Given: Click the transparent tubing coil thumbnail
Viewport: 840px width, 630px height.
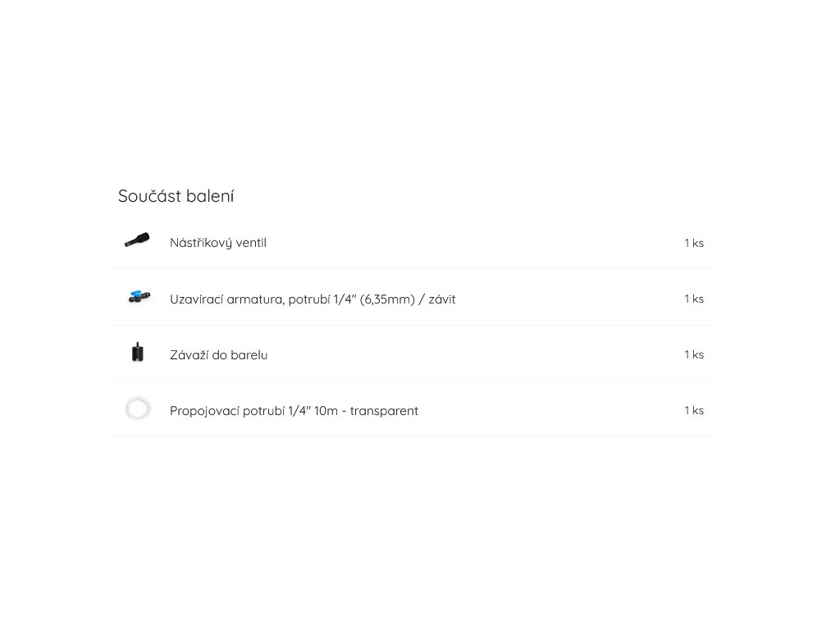Looking at the screenshot, I should click(x=138, y=409).
